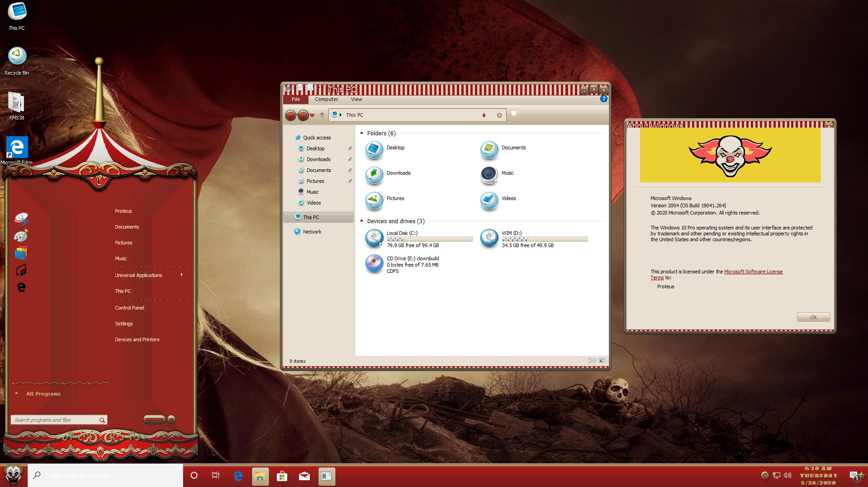Open Action Center notifications icon

pyautogui.click(x=854, y=476)
